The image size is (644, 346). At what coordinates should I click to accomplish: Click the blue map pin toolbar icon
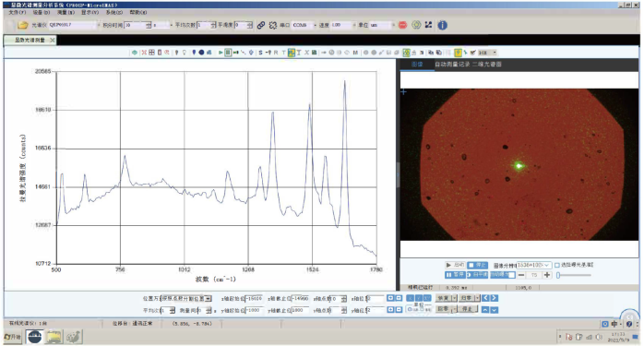coord(194,53)
